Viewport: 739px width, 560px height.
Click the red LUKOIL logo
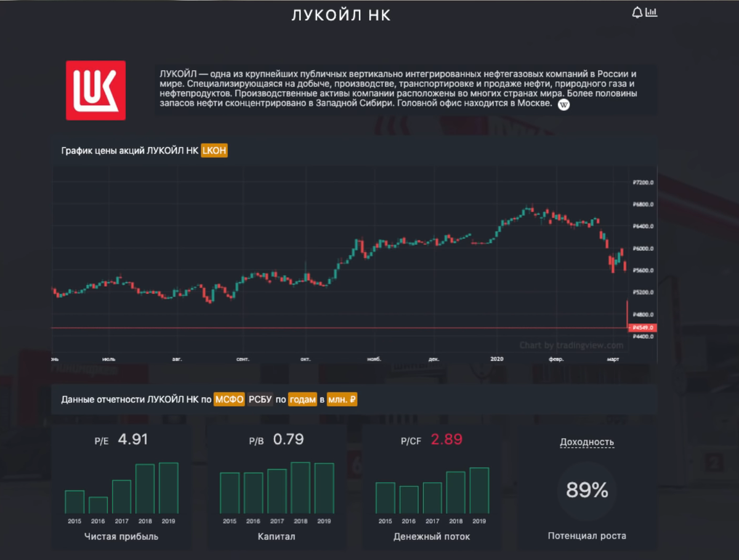(x=96, y=90)
